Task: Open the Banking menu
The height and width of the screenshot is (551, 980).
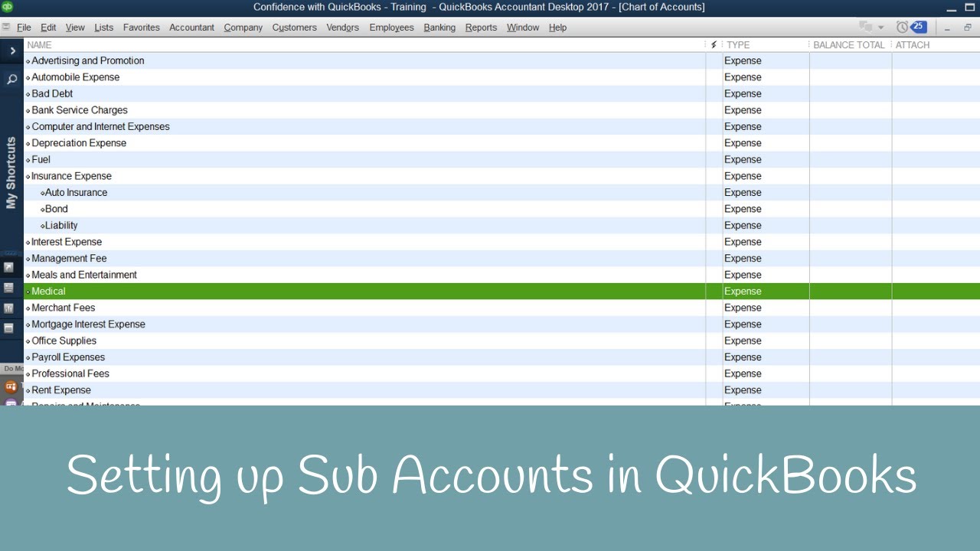Action: coord(439,28)
